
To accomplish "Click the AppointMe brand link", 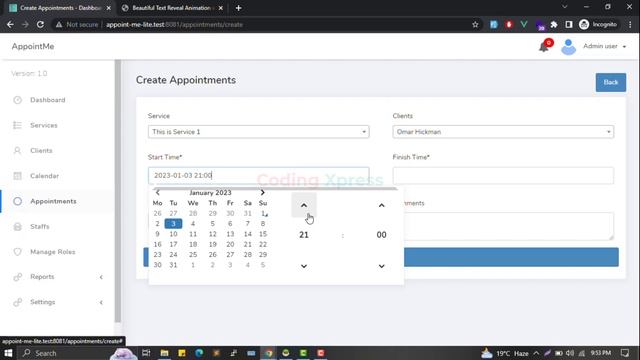I will [33, 47].
